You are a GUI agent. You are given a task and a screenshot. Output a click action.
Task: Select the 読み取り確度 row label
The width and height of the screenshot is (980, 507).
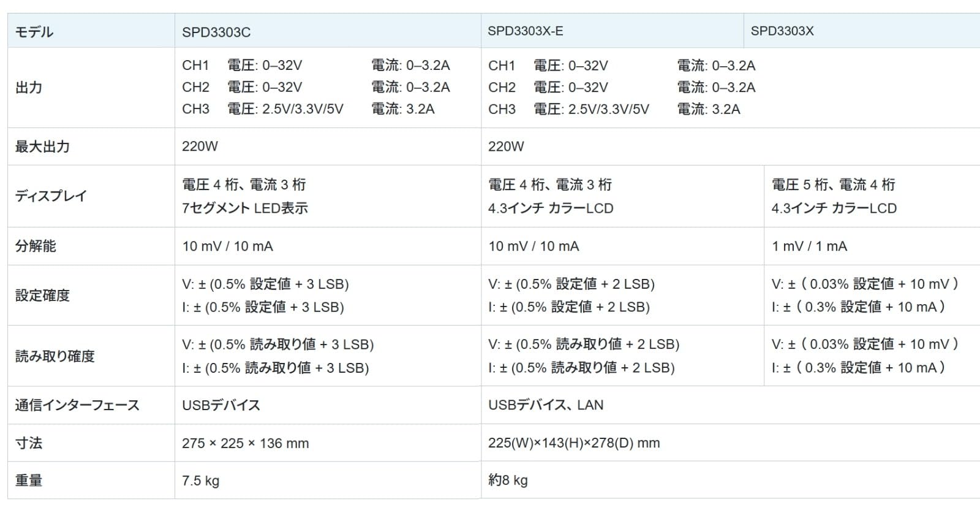coord(55,356)
